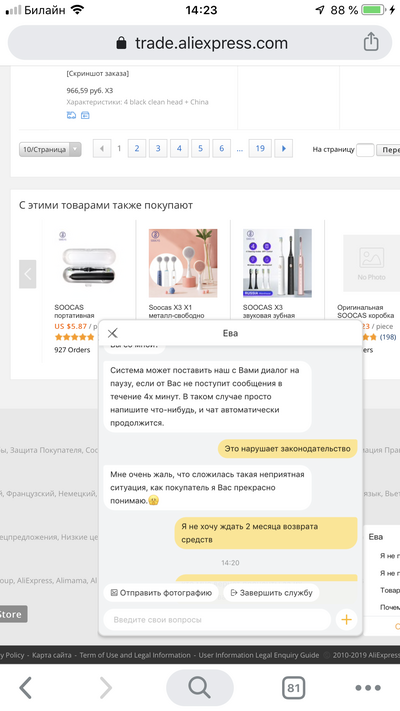Click '[Скриншот заказа]' link

98,73
